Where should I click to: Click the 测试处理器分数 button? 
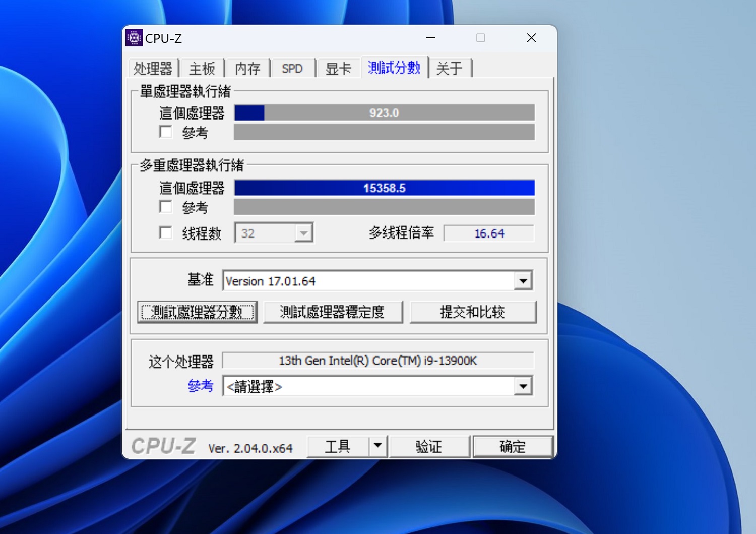[x=197, y=312]
